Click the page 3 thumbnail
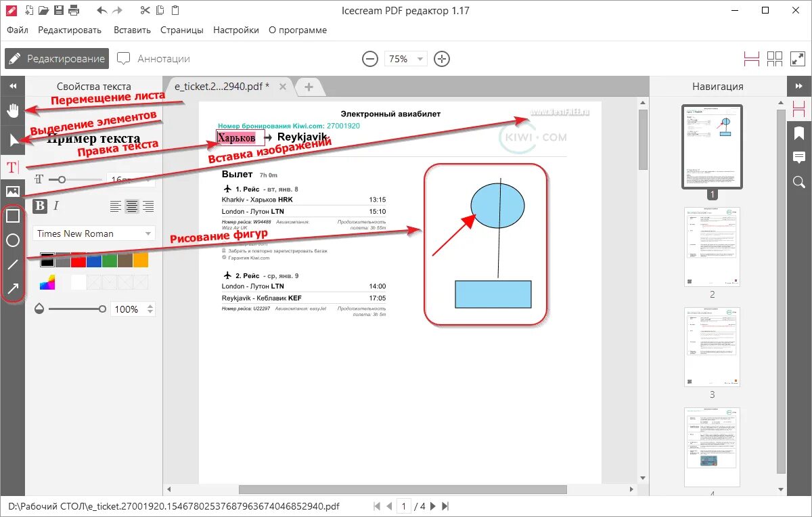 coord(712,347)
